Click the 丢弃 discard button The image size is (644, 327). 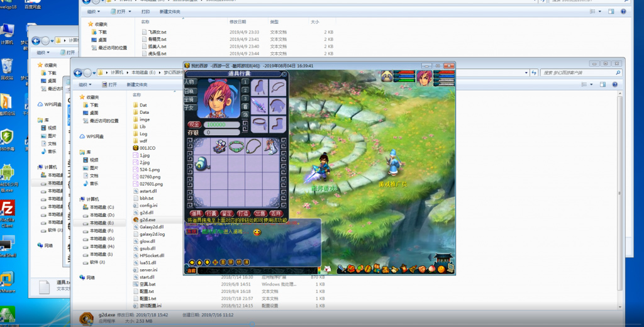point(275,214)
